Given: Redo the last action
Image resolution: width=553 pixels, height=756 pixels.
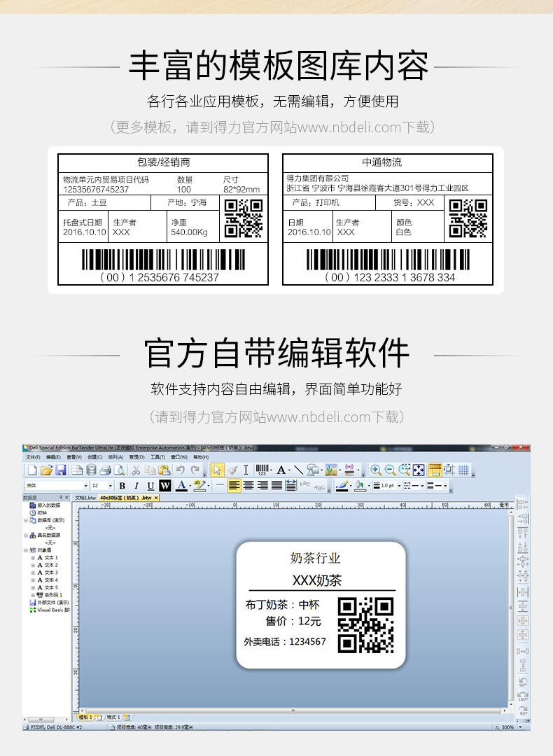Looking at the screenshot, I should (x=195, y=470).
